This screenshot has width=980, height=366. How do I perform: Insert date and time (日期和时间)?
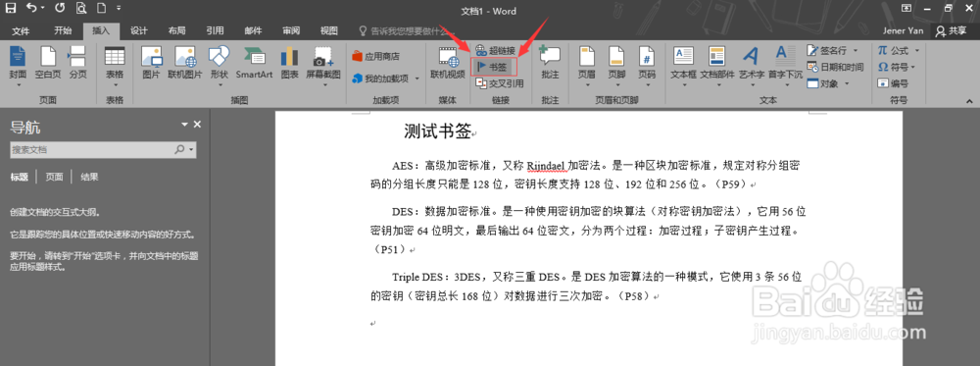click(x=835, y=67)
